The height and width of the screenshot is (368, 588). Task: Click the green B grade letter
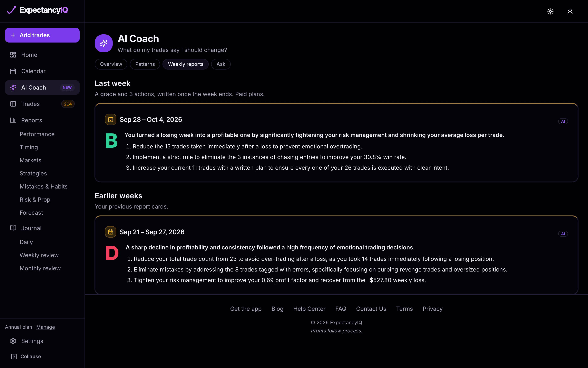pyautogui.click(x=111, y=141)
